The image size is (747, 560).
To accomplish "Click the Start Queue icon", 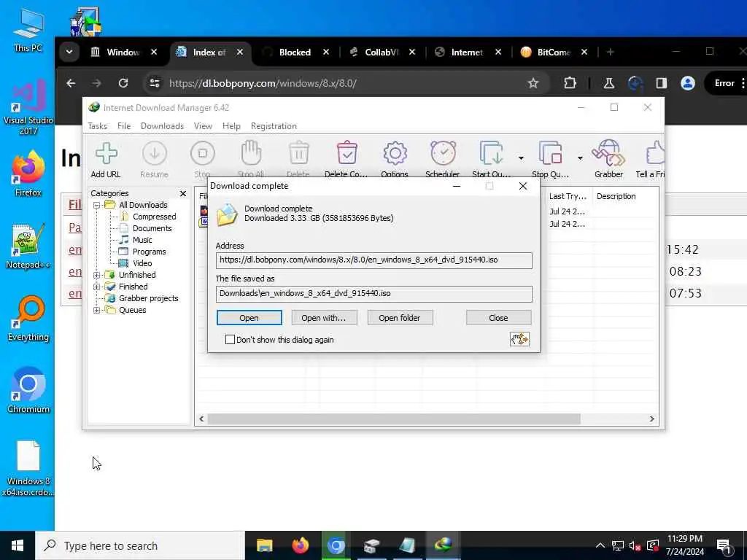I will (492, 153).
